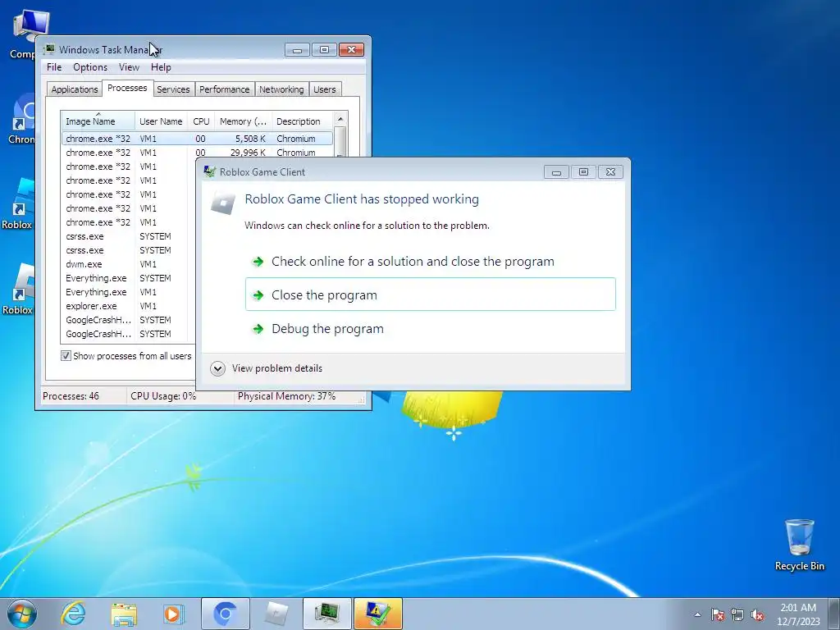This screenshot has height=630, width=840.
Task: Select the first chrome.exe *32 process row
Action: coord(197,139)
